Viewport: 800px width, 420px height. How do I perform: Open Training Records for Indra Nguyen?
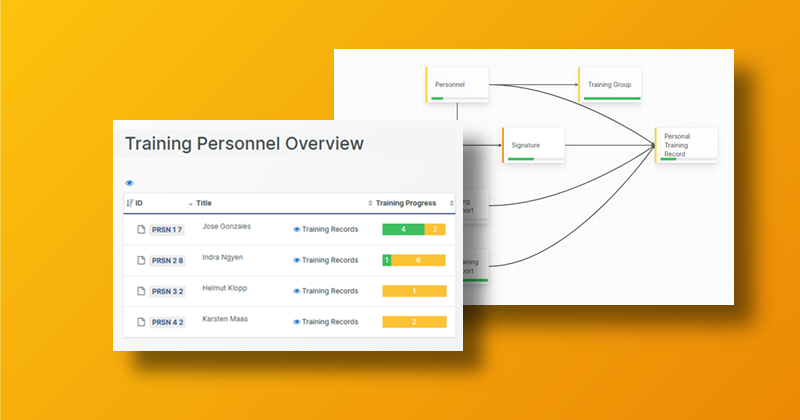[x=330, y=260]
